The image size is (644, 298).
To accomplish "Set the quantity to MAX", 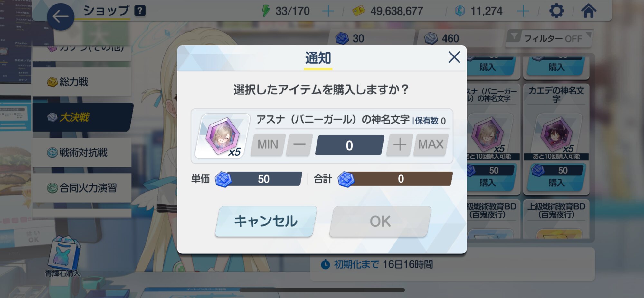I will click(431, 144).
